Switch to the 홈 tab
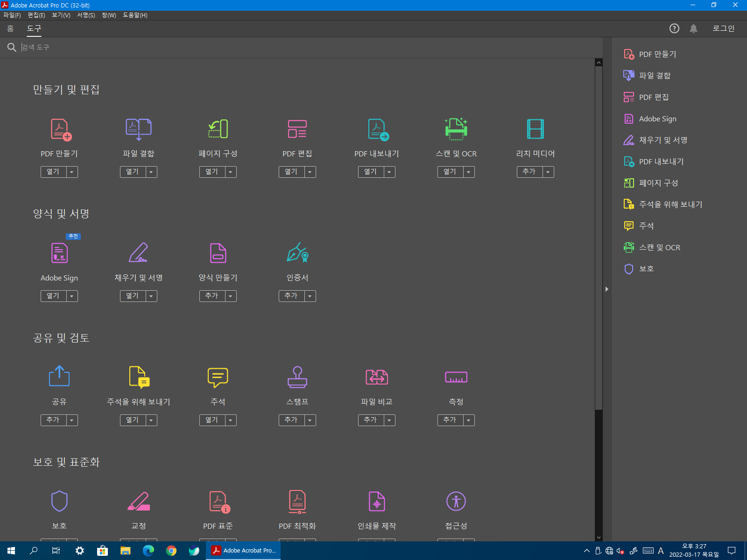Image resolution: width=747 pixels, height=560 pixels. [10, 28]
